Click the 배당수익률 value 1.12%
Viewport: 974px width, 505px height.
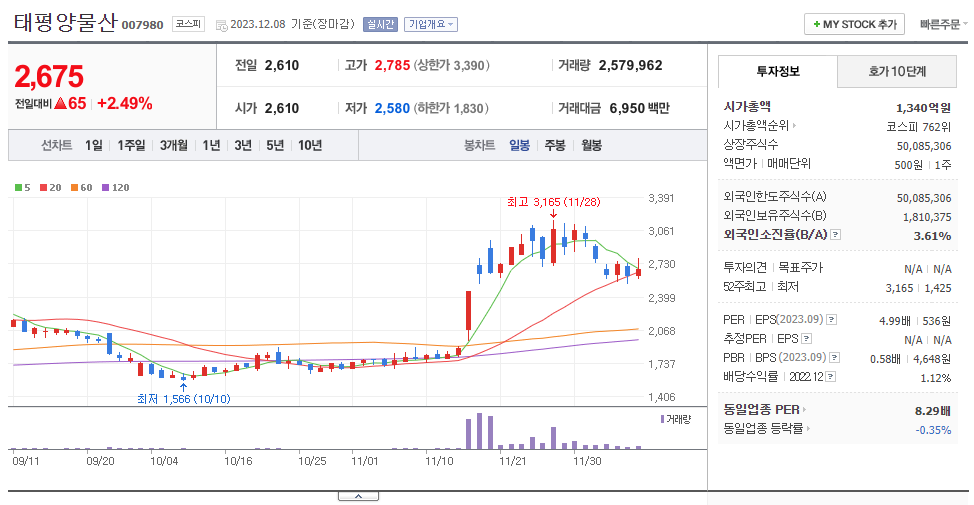pyautogui.click(x=935, y=378)
